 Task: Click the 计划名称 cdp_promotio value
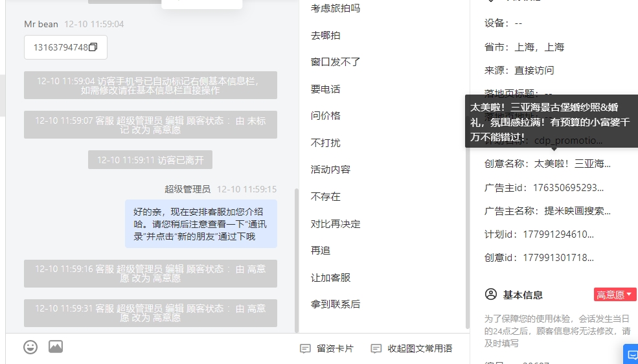click(568, 141)
